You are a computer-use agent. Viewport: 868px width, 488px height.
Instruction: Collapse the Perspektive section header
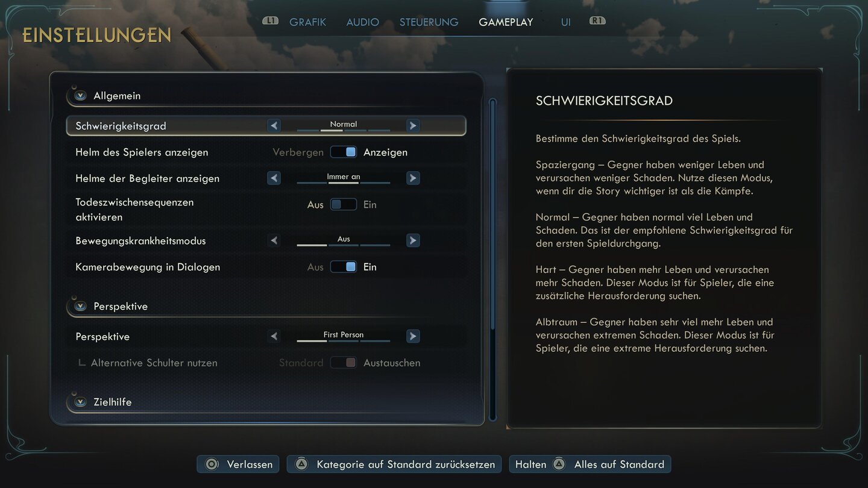80,306
